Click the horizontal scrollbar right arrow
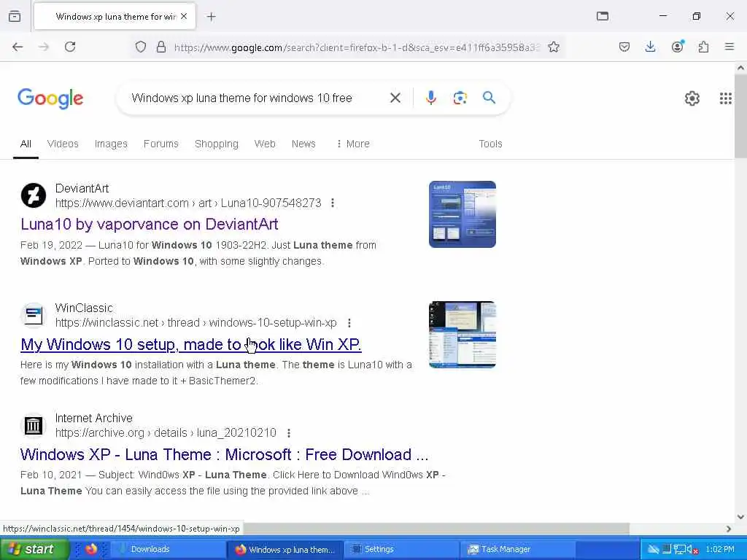Image resolution: width=747 pixels, height=560 pixels. coord(729,529)
